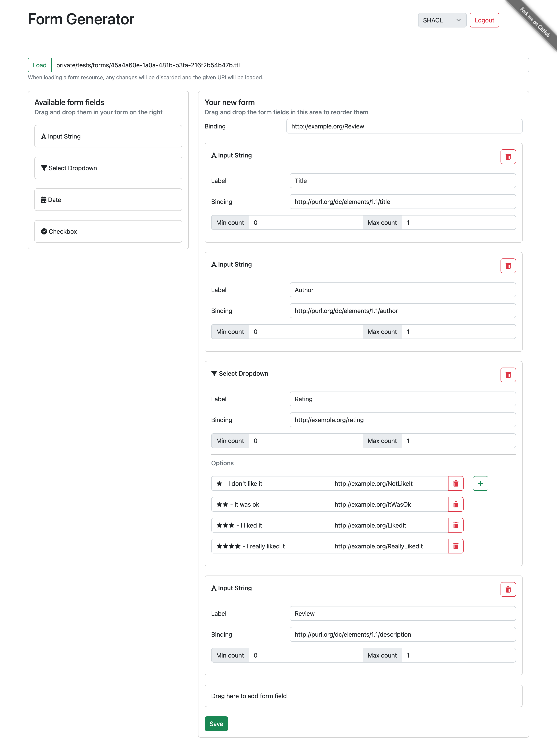
Task: Load the form from given URI
Action: click(39, 65)
